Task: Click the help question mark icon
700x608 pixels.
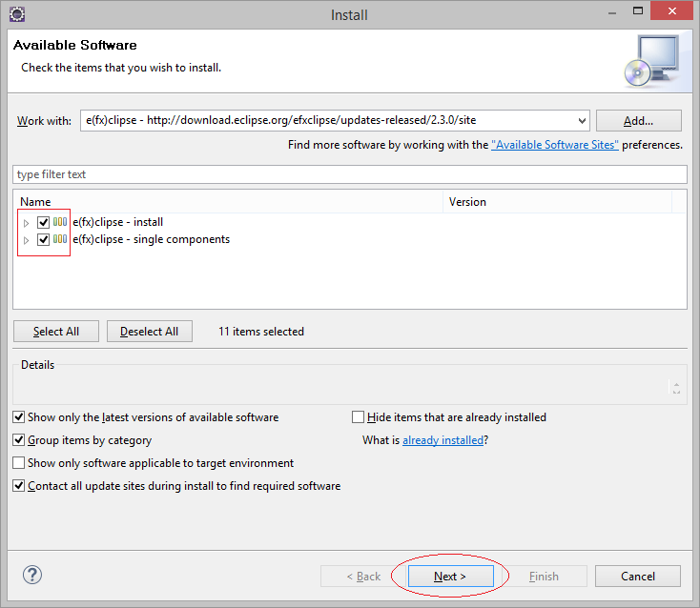Action: click(x=32, y=575)
